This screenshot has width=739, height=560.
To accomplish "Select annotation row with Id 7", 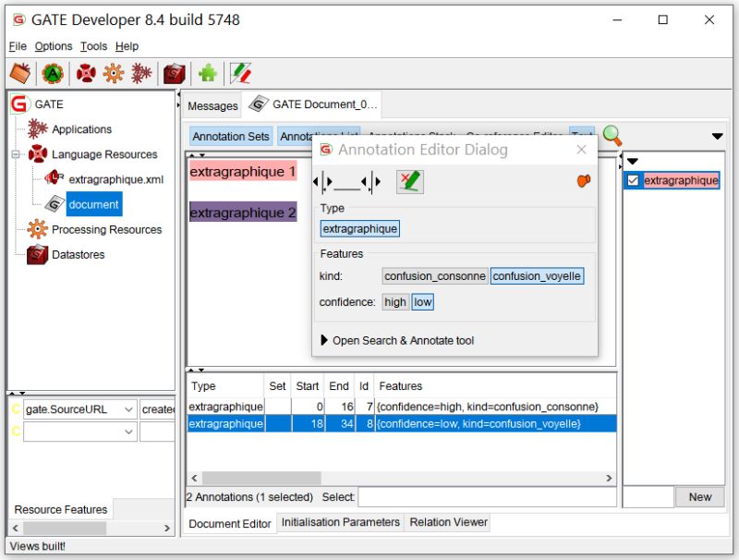I will [402, 407].
